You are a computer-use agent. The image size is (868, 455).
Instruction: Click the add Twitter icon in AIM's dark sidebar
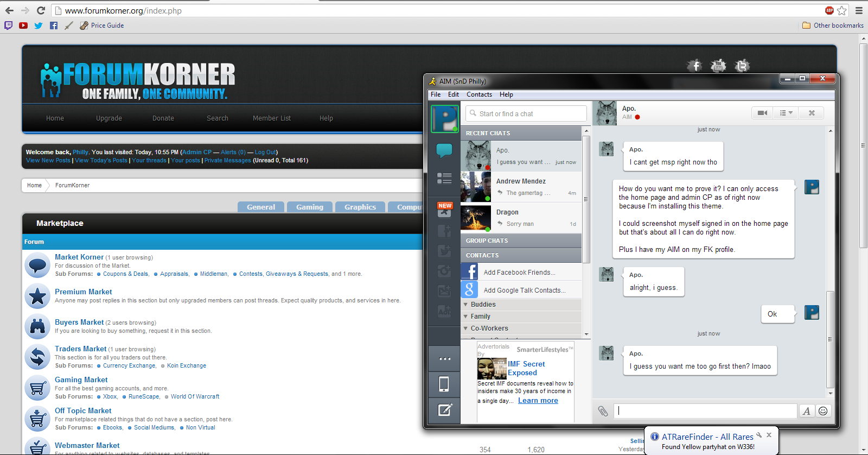(x=444, y=251)
